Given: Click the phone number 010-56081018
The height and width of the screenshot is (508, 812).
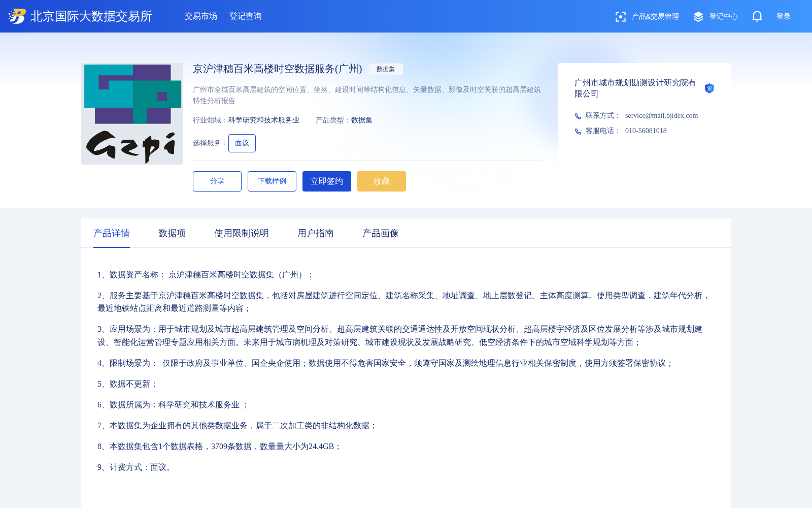Looking at the screenshot, I should click(x=646, y=131).
